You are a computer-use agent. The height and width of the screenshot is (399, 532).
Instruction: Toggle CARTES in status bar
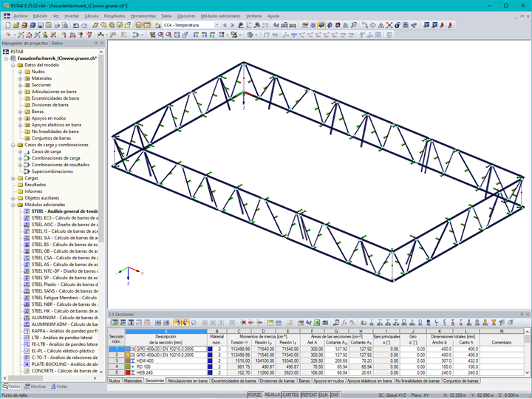[x=291, y=395]
